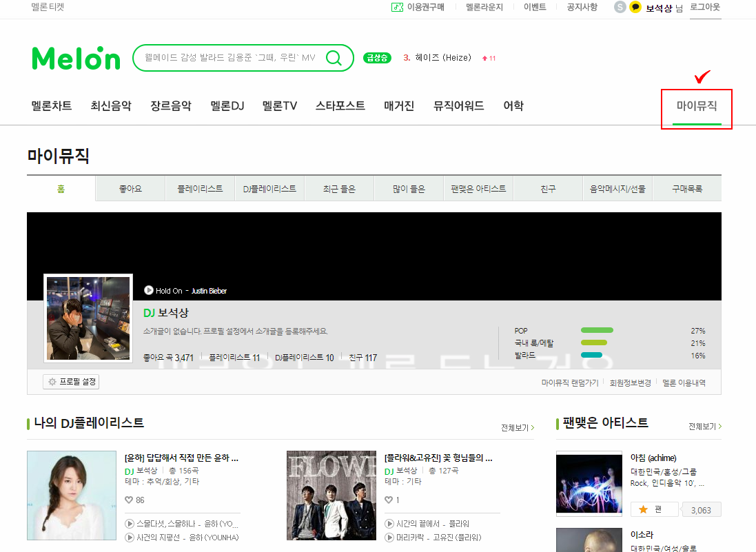Screen dimensions: 756x552
Task: Play Hold On by Justin Bieber
Action: (148, 290)
